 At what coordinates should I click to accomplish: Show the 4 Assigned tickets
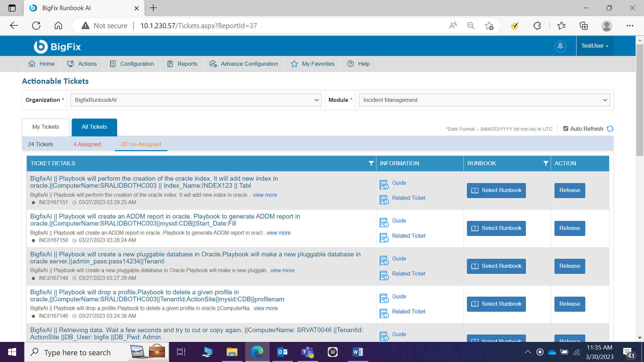[87, 144]
